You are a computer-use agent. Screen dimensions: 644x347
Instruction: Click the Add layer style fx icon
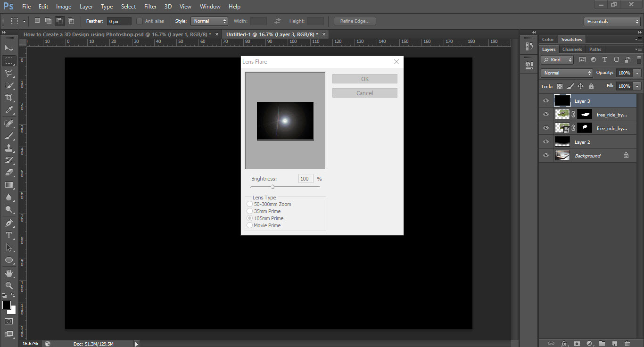click(x=564, y=343)
